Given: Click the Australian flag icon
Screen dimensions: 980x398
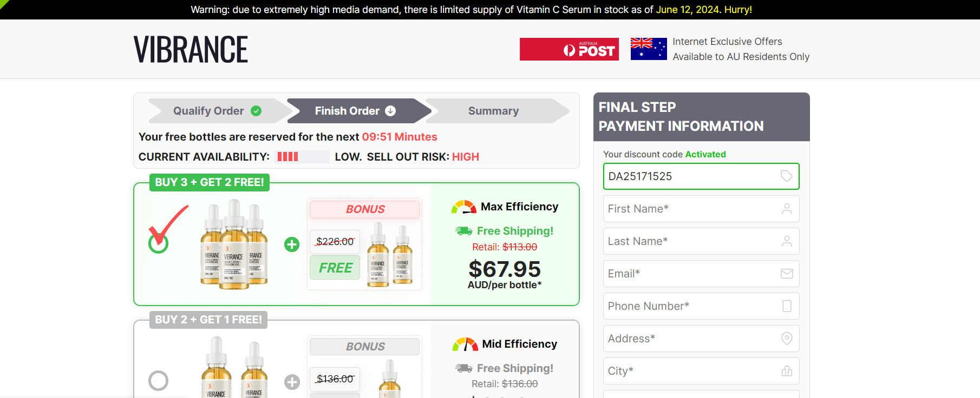Looking at the screenshot, I should pos(649,49).
